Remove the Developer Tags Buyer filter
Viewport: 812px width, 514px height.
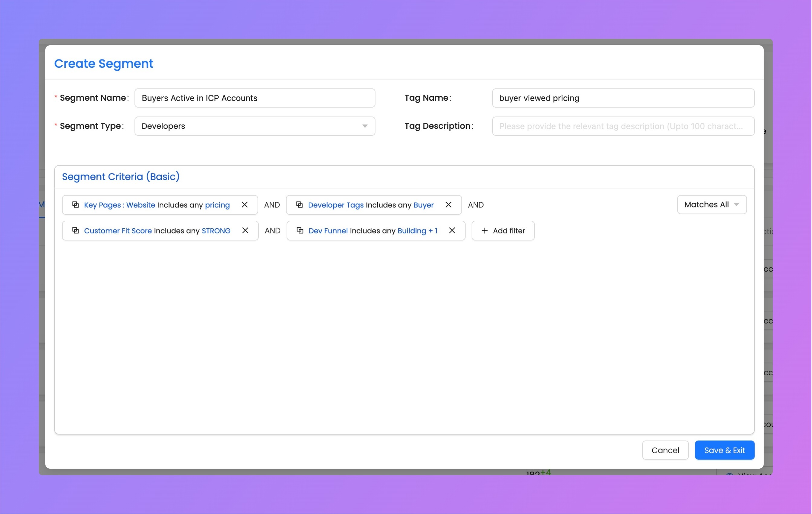[x=448, y=205]
